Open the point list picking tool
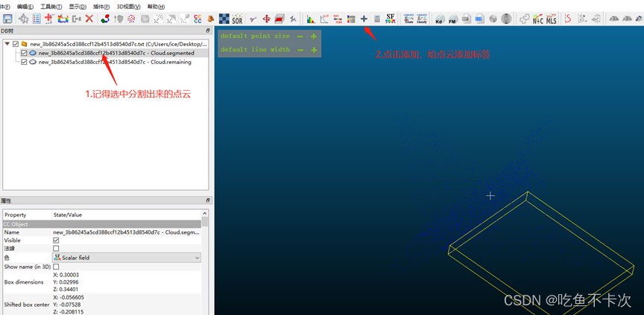This screenshot has height=315, width=644. click(x=37, y=19)
